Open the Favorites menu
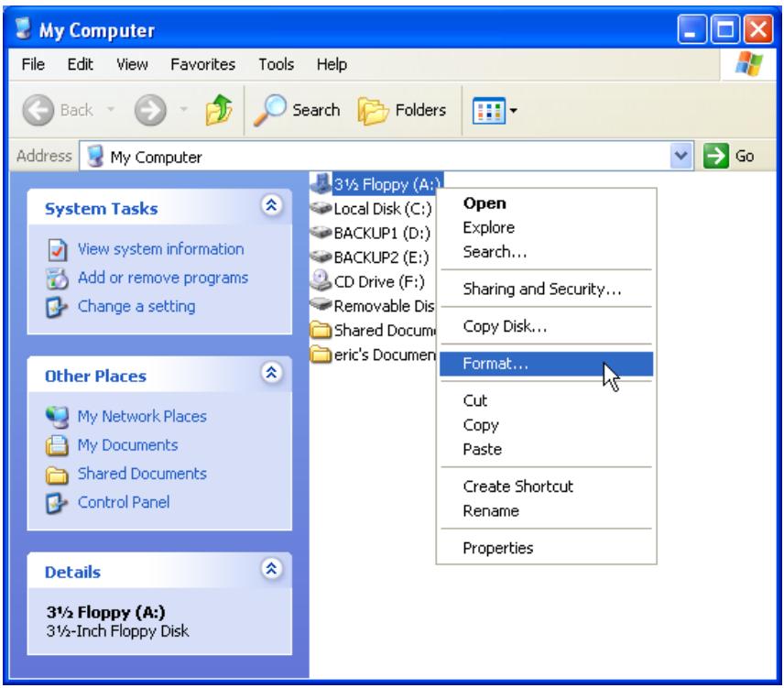This screenshot has height=688, width=784. (202, 64)
